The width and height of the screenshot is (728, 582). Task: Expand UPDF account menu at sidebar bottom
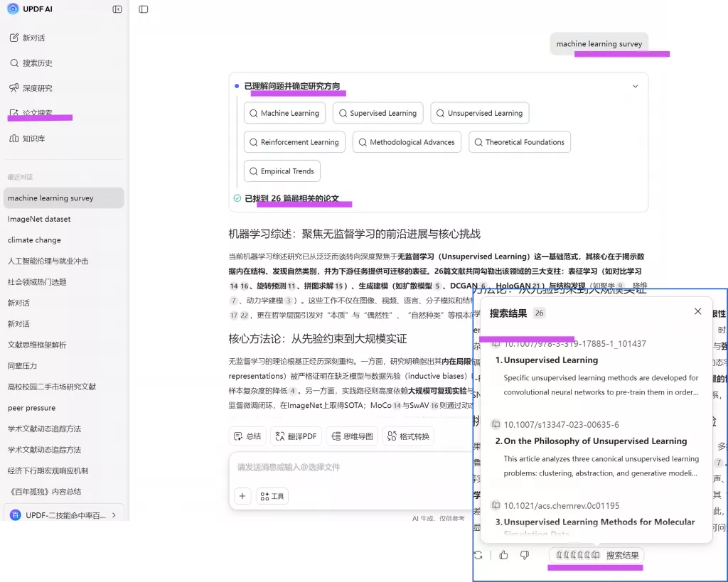click(114, 514)
